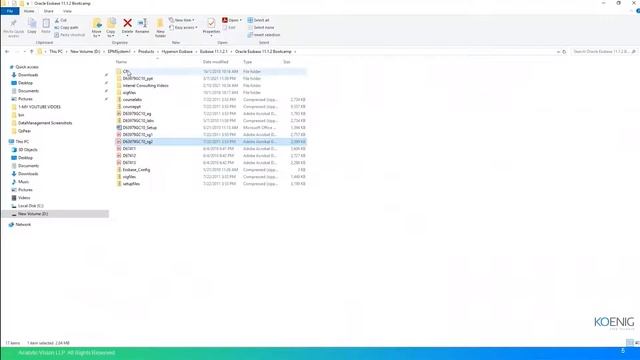Viewport: 640px width, 360px height.
Task: Open the address bar history dropdown
Action: click(x=558, y=52)
